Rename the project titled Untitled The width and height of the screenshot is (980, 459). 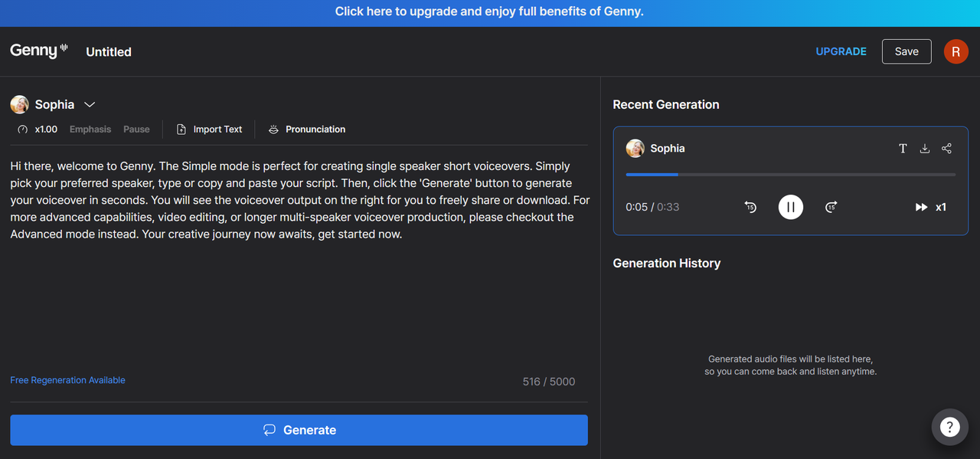click(109, 51)
